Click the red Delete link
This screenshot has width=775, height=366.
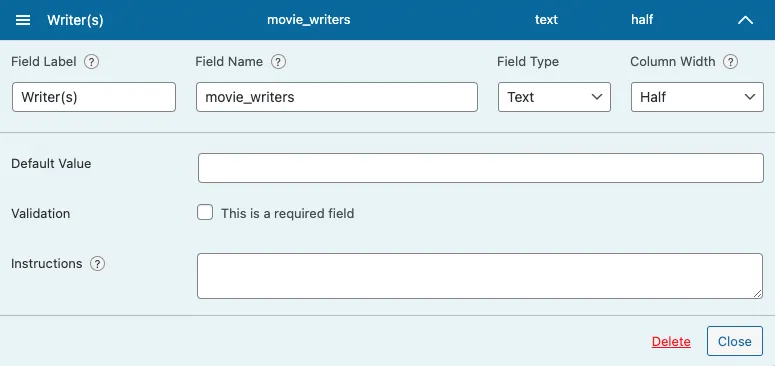pyautogui.click(x=671, y=341)
